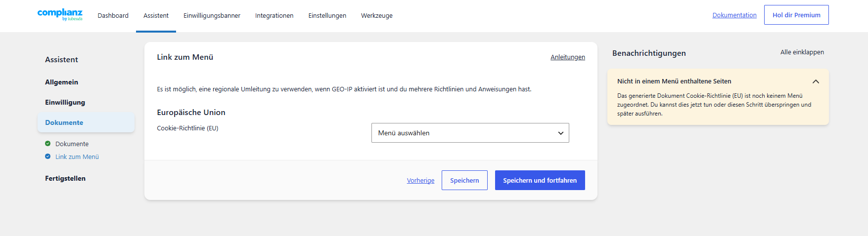
Task: Collapse the Nicht in einem Menü notification
Action: [816, 81]
